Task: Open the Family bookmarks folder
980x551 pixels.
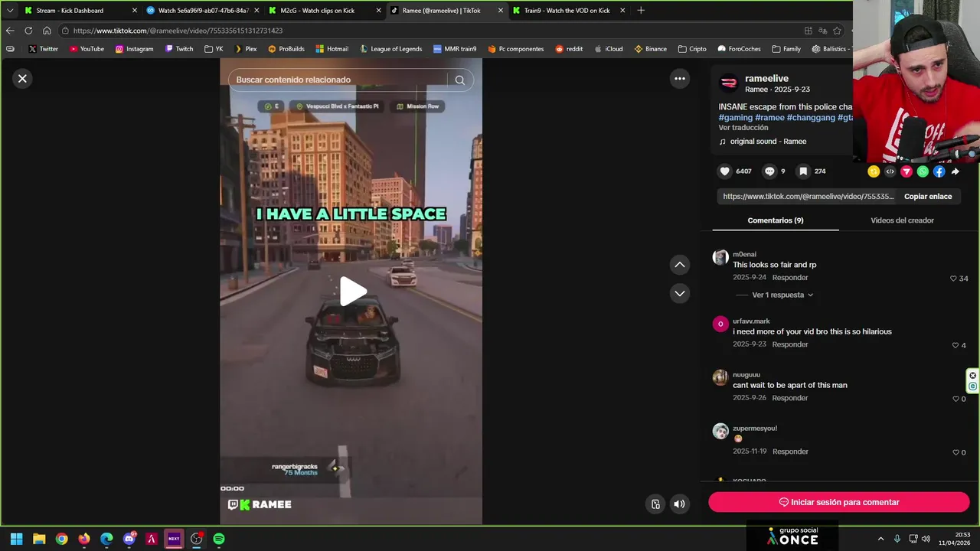Action: click(x=786, y=49)
